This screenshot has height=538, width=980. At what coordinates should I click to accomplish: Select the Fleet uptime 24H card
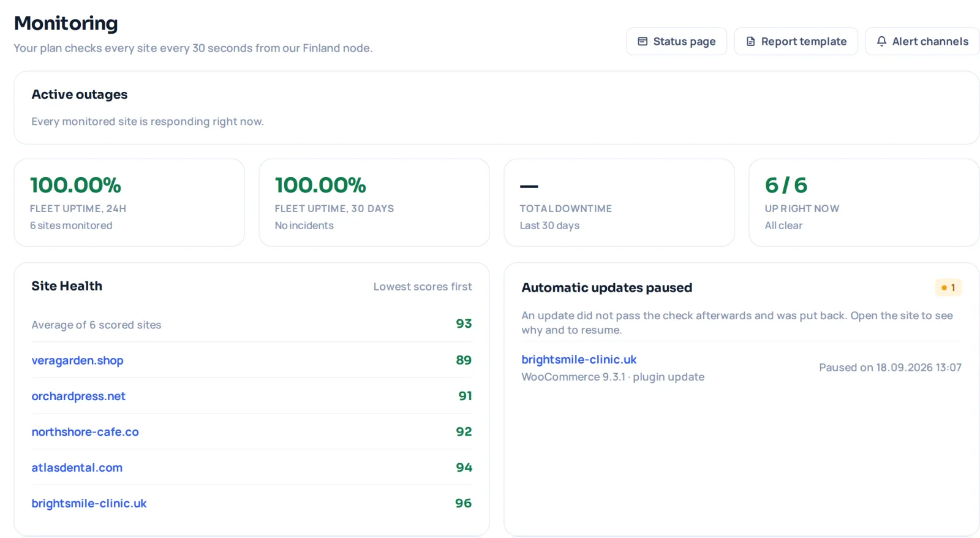point(129,203)
